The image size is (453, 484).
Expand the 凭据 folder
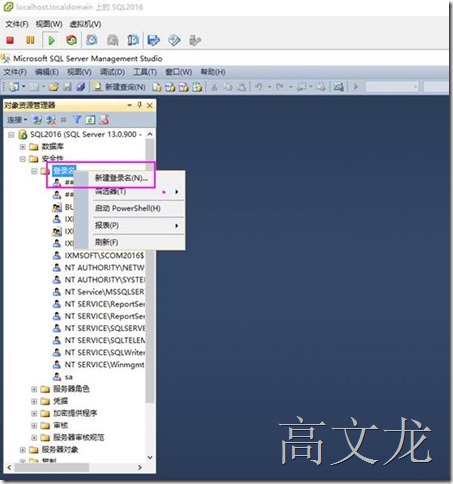point(34,401)
